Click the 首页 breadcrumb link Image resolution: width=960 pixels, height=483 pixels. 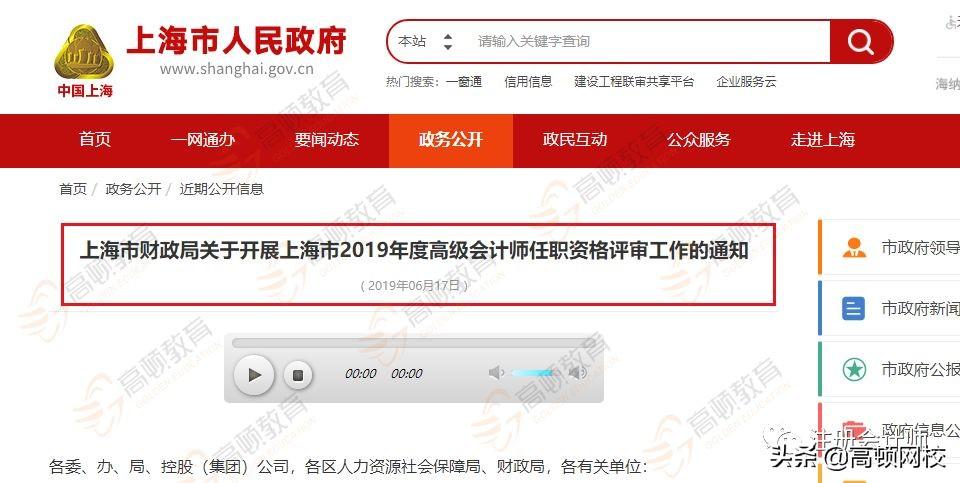point(73,189)
